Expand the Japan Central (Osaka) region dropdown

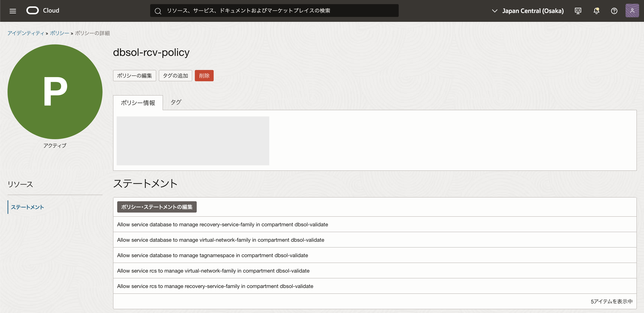pyautogui.click(x=533, y=11)
